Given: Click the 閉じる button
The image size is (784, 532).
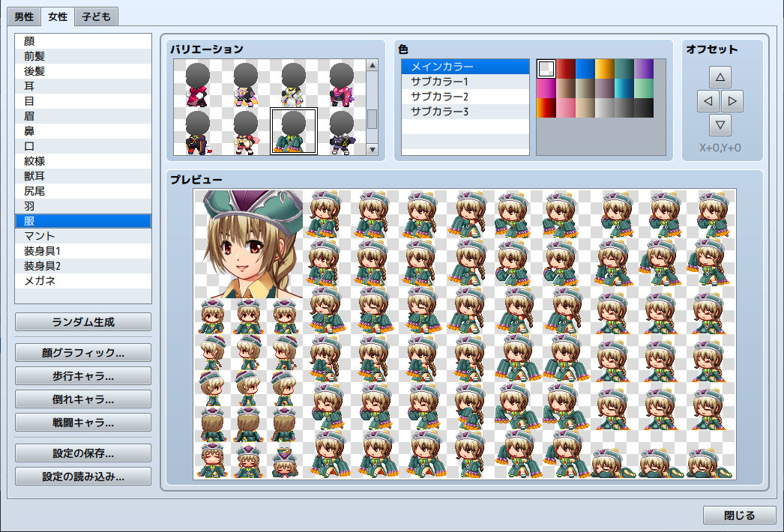Looking at the screenshot, I should click(x=738, y=516).
